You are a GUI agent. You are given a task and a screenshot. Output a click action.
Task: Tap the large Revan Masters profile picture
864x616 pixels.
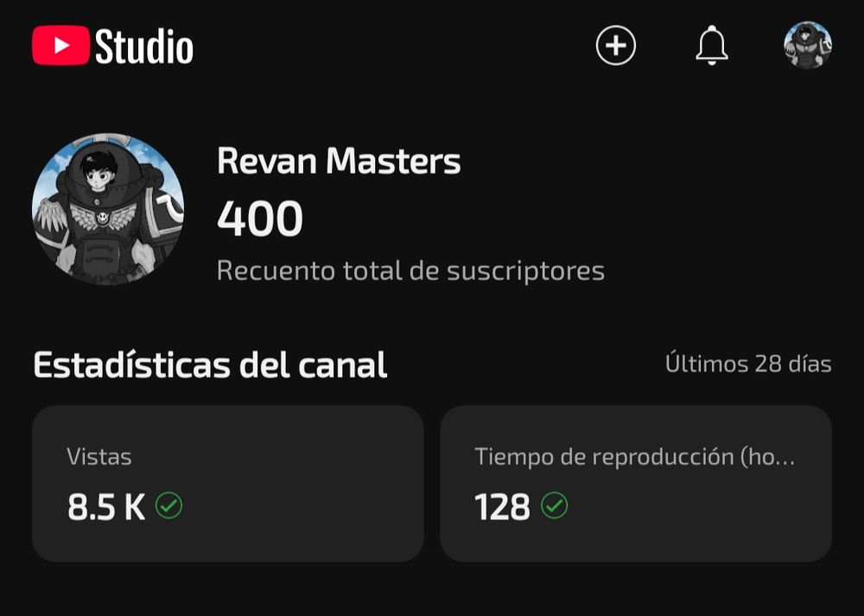tap(108, 209)
